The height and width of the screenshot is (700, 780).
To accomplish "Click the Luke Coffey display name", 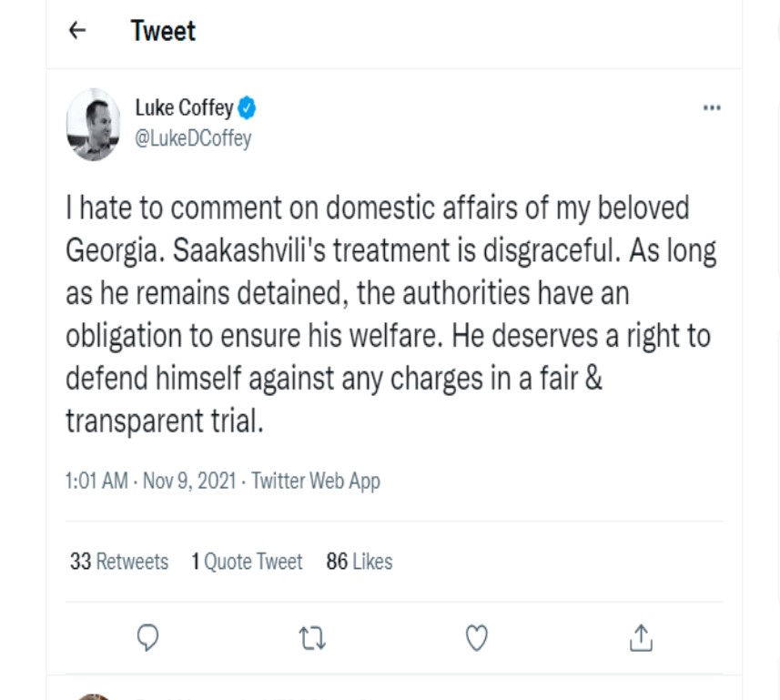I will (184, 108).
